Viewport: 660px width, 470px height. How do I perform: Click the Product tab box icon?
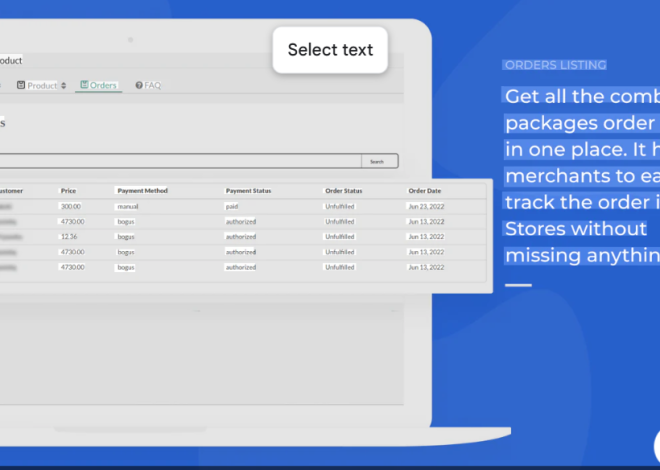21,85
